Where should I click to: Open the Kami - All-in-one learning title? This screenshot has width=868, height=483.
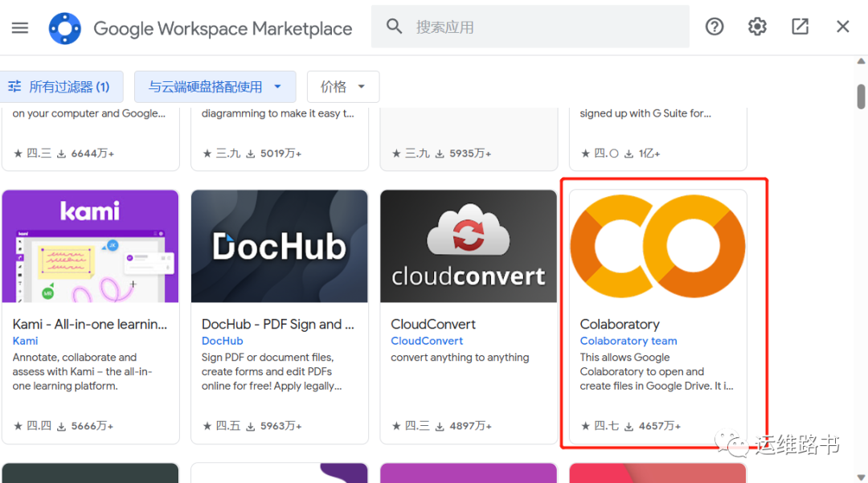coord(90,324)
